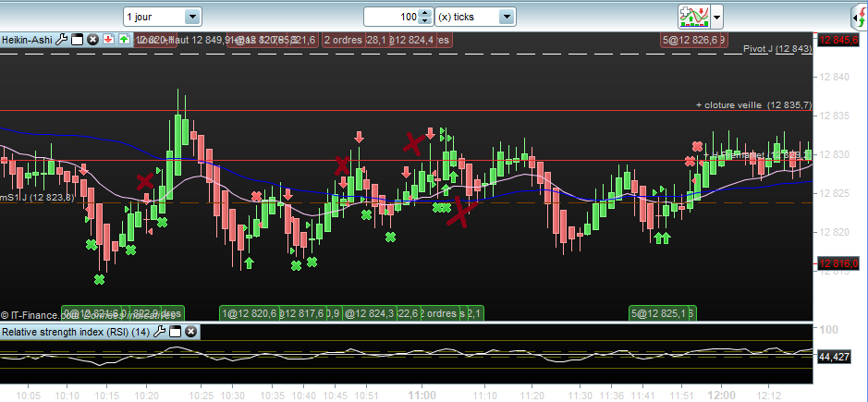
Task: Click the 11:00 time axis label
Action: point(422,396)
